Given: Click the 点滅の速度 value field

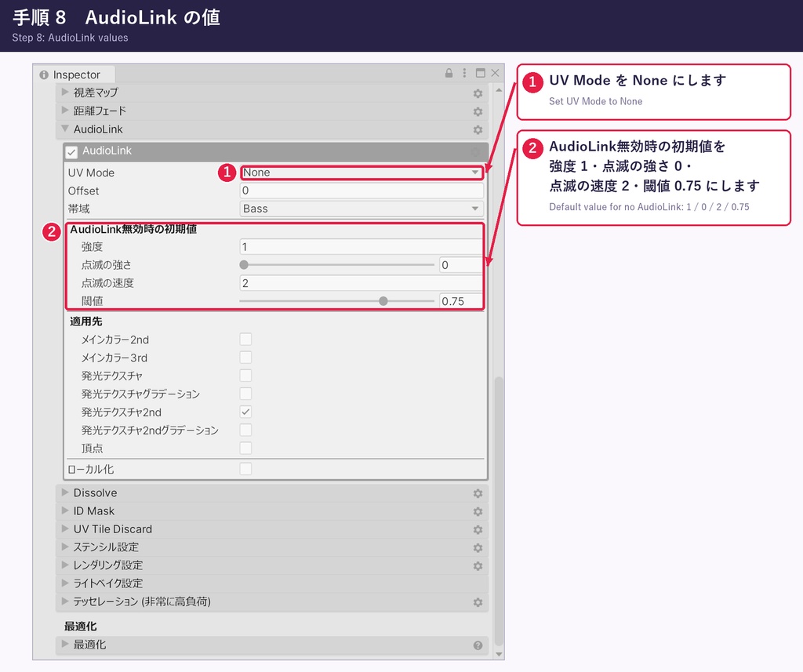Looking at the screenshot, I should (x=361, y=283).
